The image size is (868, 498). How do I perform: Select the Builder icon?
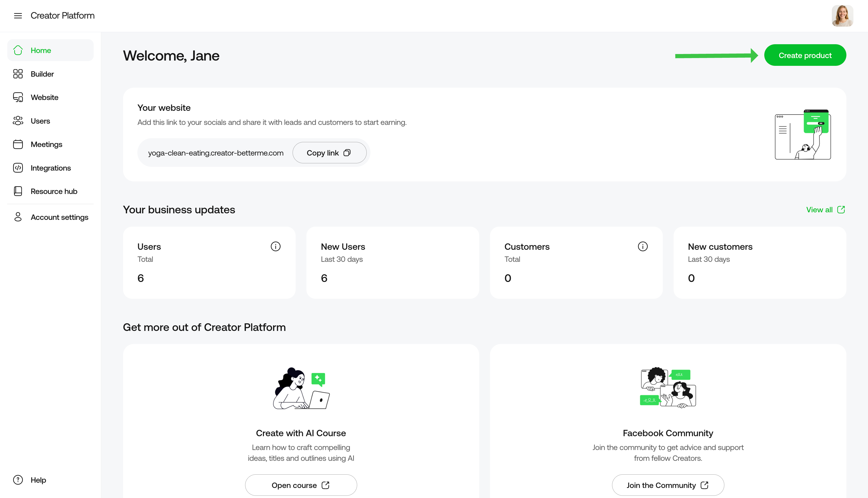tap(18, 74)
